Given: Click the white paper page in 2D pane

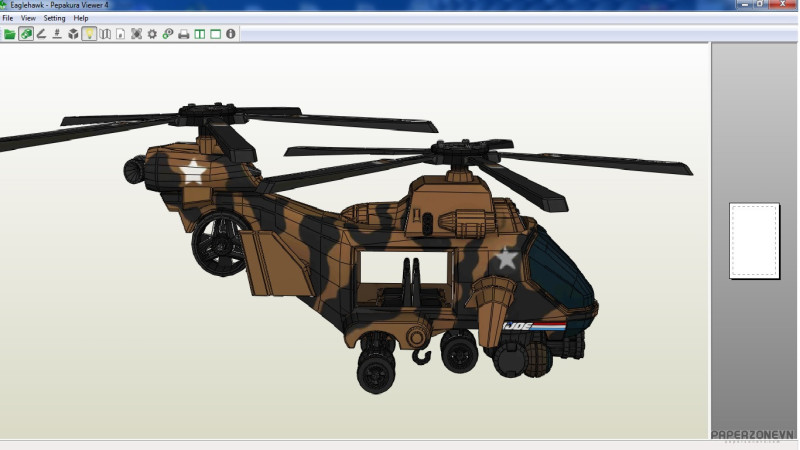Looking at the screenshot, I should click(754, 241).
